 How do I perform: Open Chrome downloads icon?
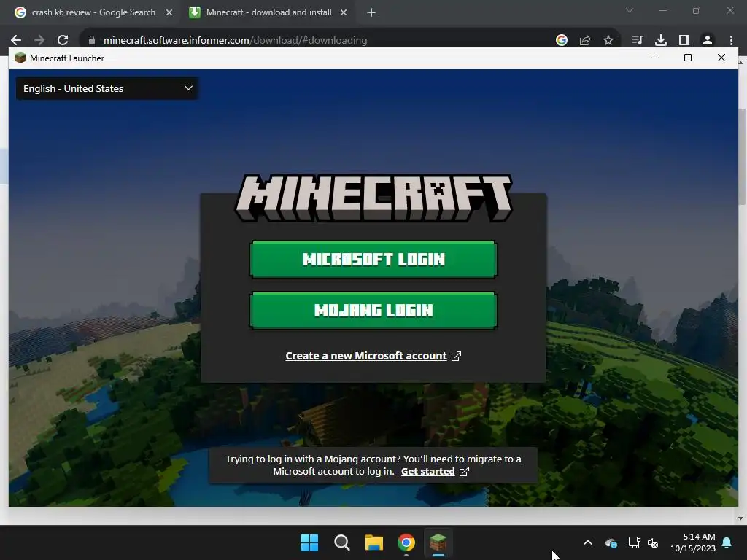click(661, 40)
